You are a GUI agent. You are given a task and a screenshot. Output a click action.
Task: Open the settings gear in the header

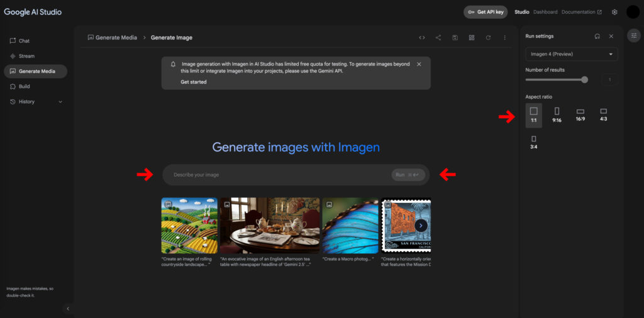614,12
